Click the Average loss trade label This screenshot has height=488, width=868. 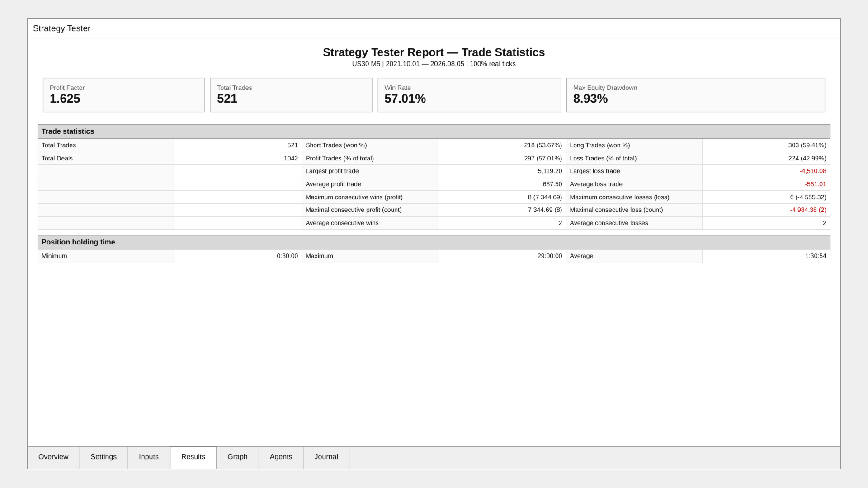[596, 184]
